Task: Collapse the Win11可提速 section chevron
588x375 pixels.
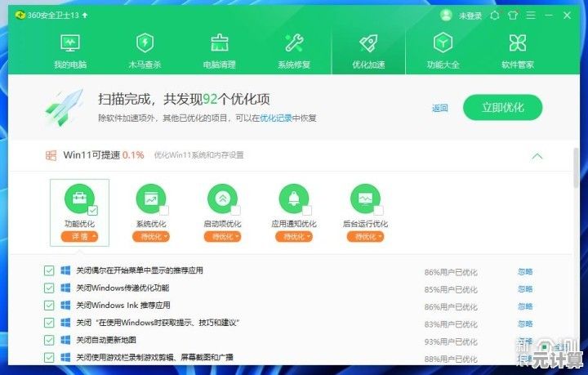Action: [537, 156]
